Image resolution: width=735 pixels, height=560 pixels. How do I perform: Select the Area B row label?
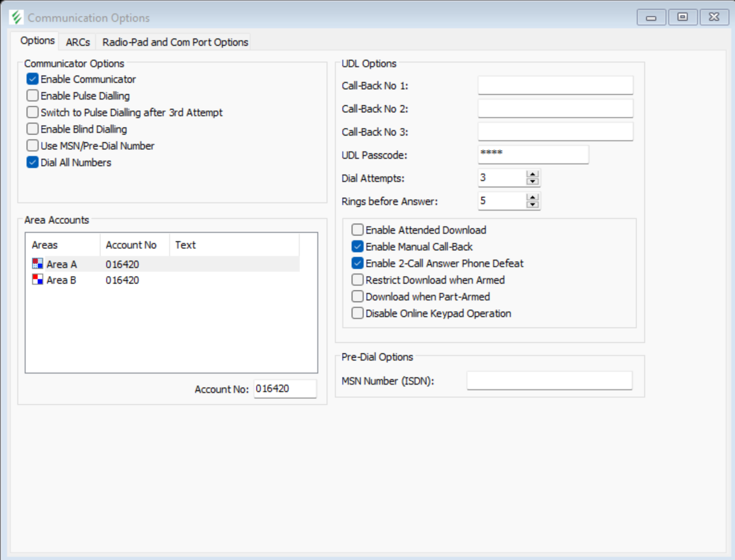point(61,280)
